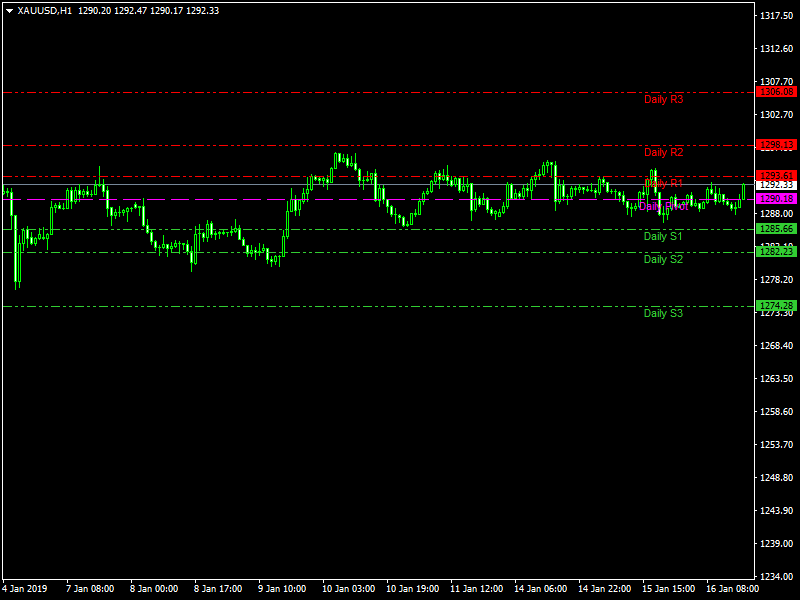Select the Daily R2 level label

(x=663, y=152)
